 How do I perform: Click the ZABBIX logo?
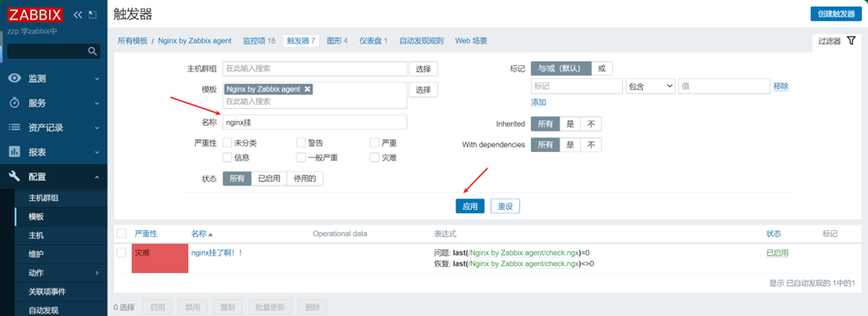(35, 15)
